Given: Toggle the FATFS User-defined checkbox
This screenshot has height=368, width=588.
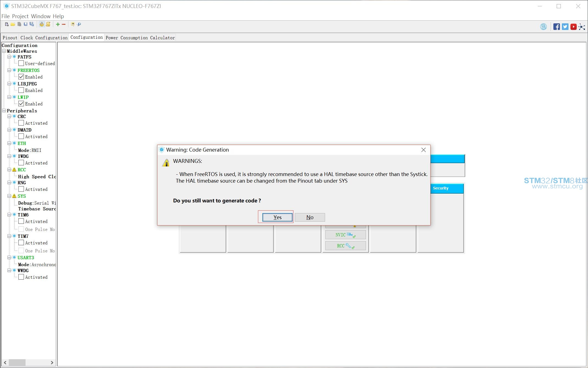Looking at the screenshot, I should coord(21,63).
